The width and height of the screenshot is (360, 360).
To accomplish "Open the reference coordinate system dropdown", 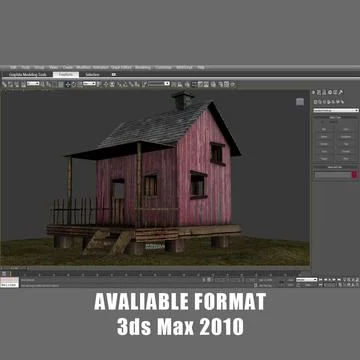I will tap(89, 84).
